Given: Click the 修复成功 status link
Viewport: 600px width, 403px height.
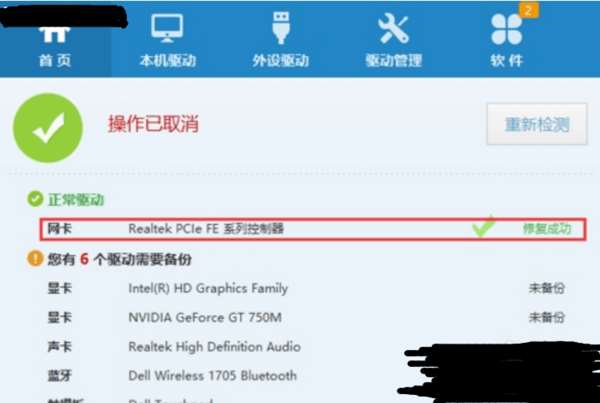Looking at the screenshot, I should tap(547, 228).
